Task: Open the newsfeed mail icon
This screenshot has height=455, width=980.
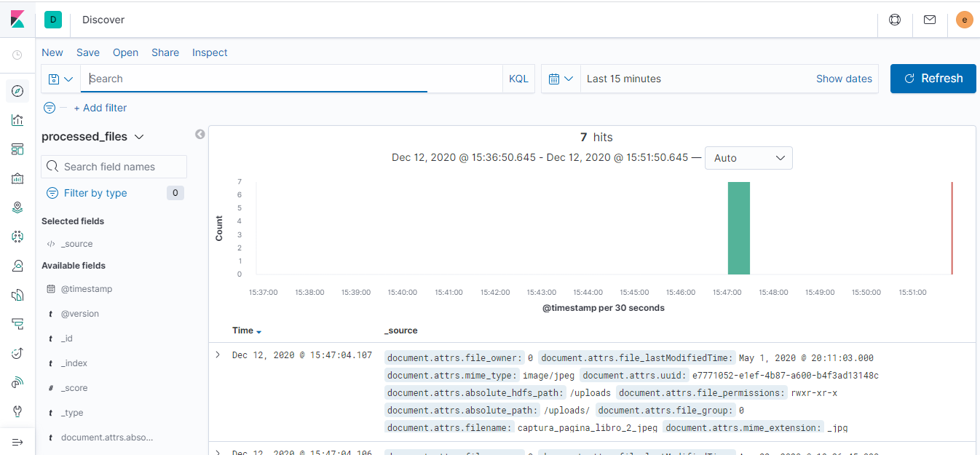Action: (930, 20)
